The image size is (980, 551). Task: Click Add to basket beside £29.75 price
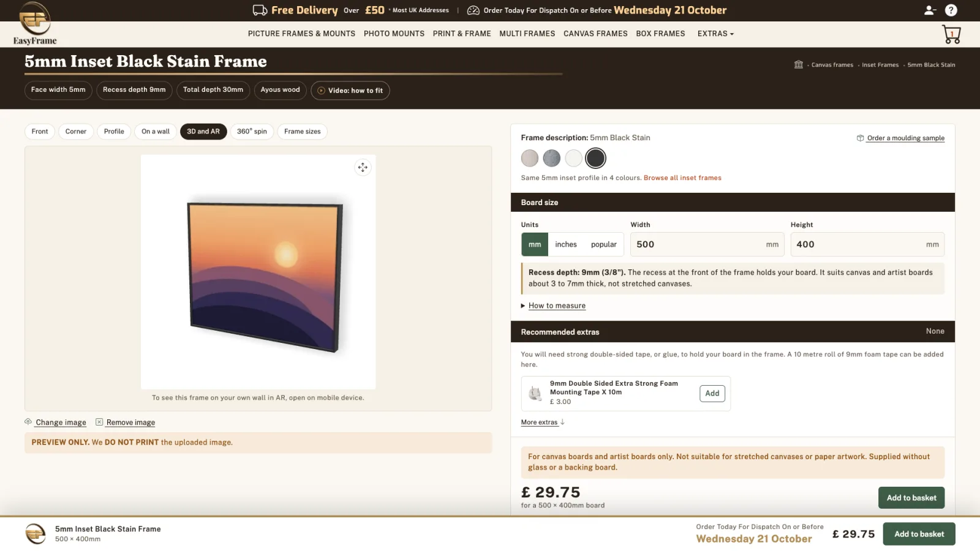(911, 498)
